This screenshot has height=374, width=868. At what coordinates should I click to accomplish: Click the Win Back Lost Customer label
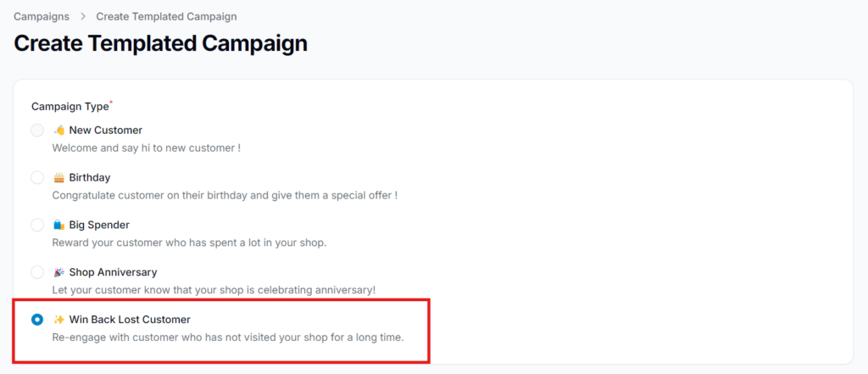pos(130,320)
